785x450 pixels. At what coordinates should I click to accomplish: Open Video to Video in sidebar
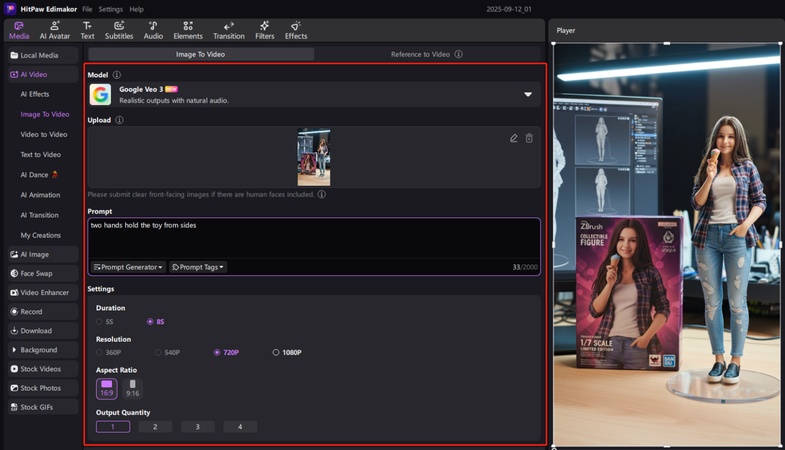pos(44,134)
